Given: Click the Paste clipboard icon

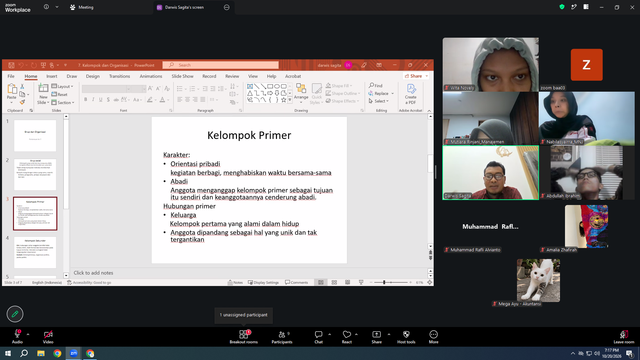Looking at the screenshot, I should coord(11,89).
